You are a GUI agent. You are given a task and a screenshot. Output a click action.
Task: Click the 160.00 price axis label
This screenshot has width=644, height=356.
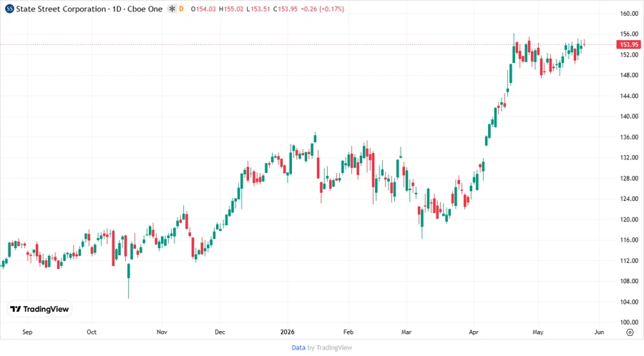click(x=629, y=14)
